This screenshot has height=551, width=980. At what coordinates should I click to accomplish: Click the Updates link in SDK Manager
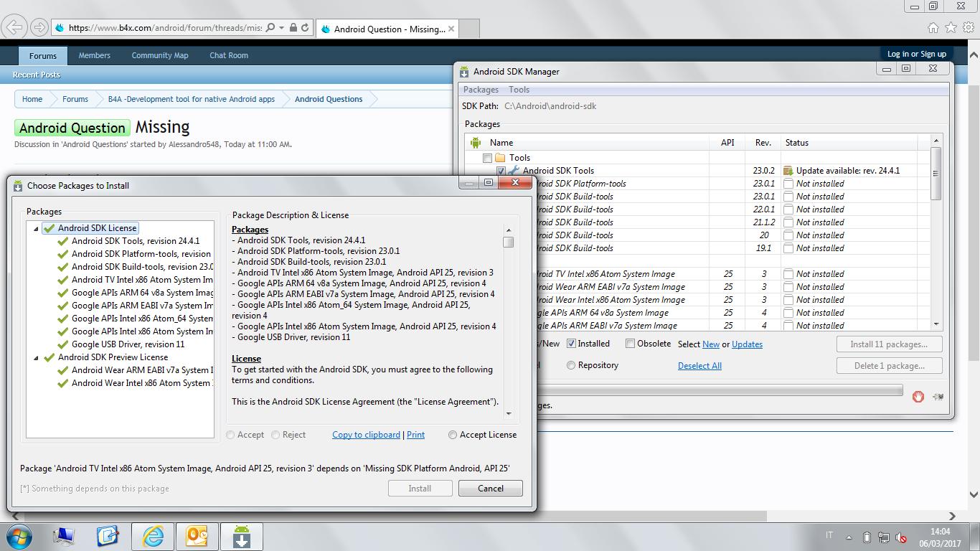tap(747, 344)
